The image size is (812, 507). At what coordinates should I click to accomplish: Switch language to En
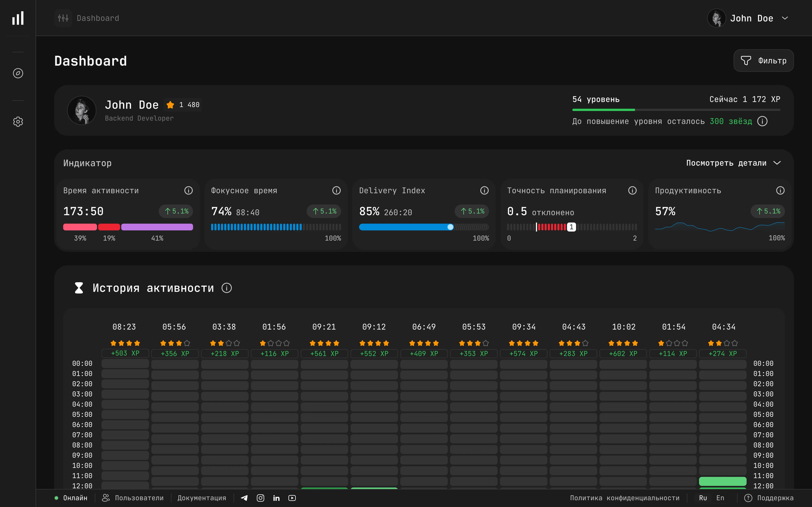coord(720,498)
